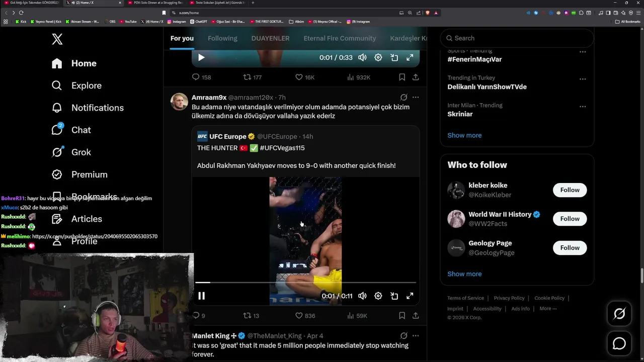
Task: Open Premium page in sidebar
Action: (x=79, y=174)
